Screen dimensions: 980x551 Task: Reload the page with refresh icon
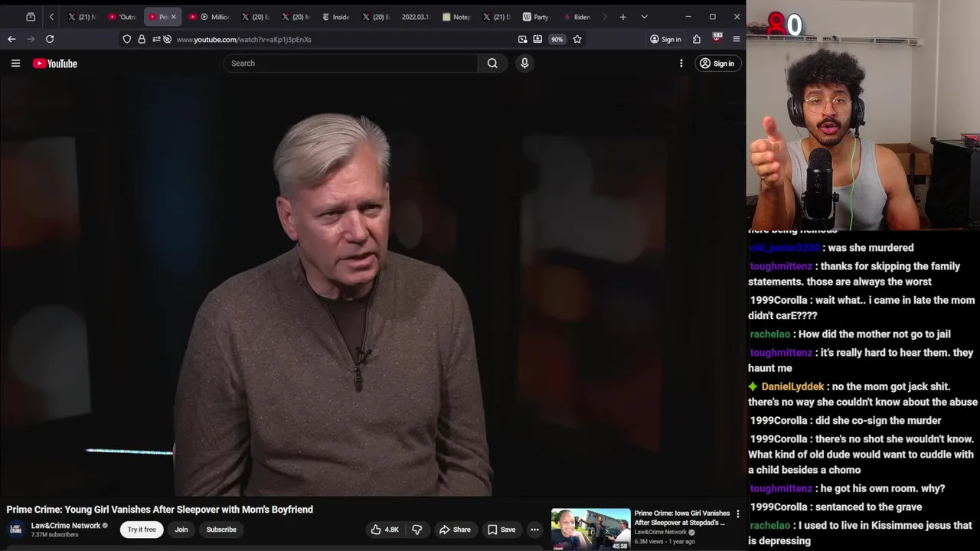pos(50,39)
